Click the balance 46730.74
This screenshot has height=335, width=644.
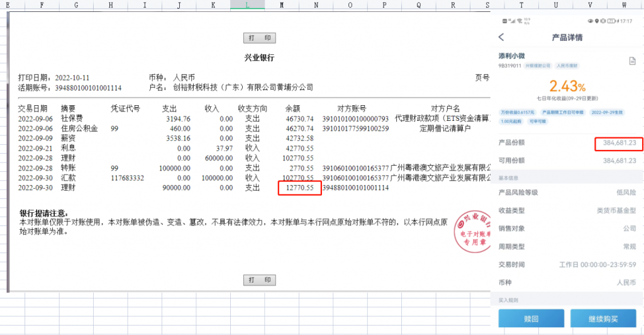coord(299,119)
